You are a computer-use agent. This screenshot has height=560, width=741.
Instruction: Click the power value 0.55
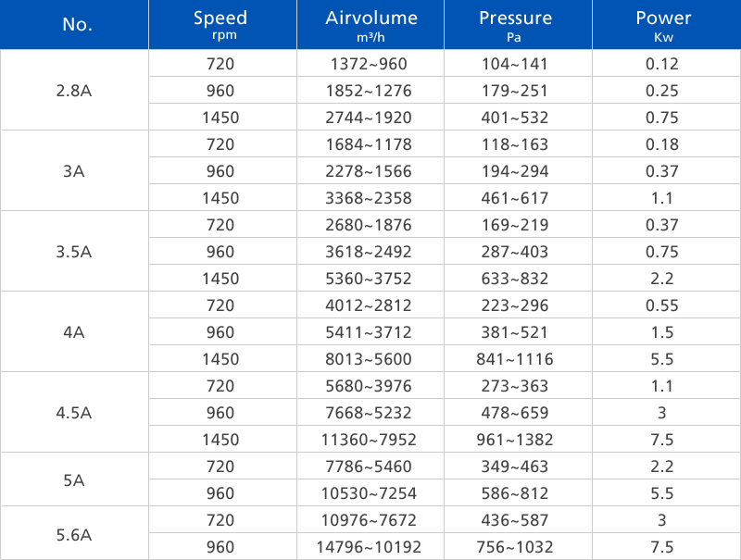point(663,305)
